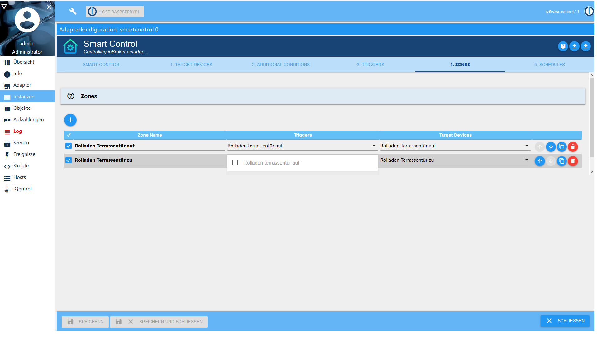Click the admin avatar picture
Viewport: 597px width, 364px height.
pos(27,20)
